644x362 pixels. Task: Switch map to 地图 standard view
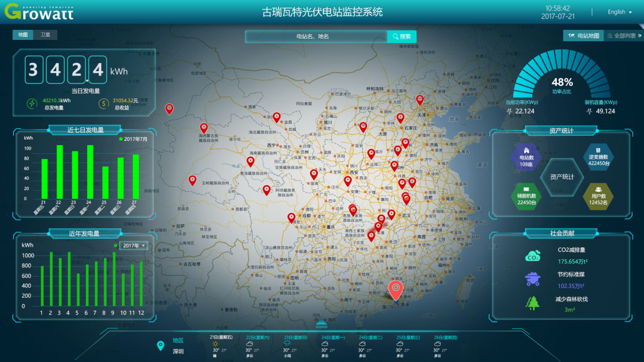[23, 36]
